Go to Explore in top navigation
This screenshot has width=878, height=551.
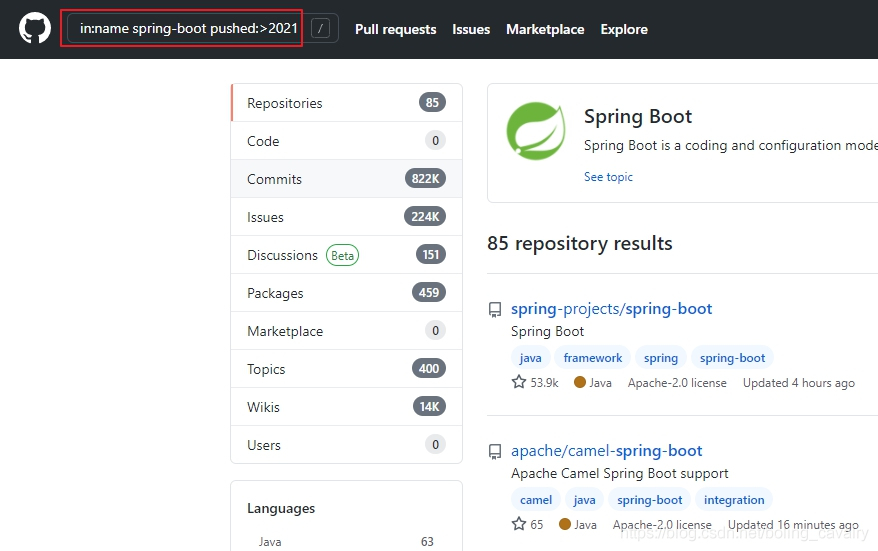624,29
